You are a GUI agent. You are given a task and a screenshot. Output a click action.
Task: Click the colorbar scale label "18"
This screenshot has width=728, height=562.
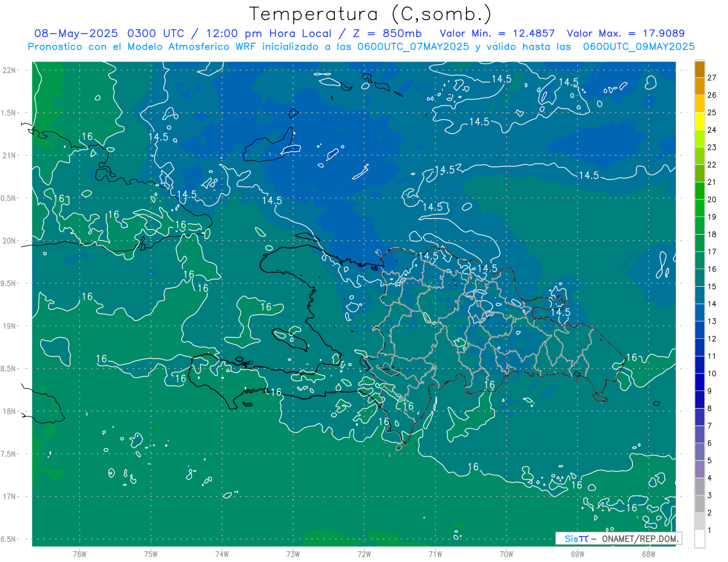[712, 234]
